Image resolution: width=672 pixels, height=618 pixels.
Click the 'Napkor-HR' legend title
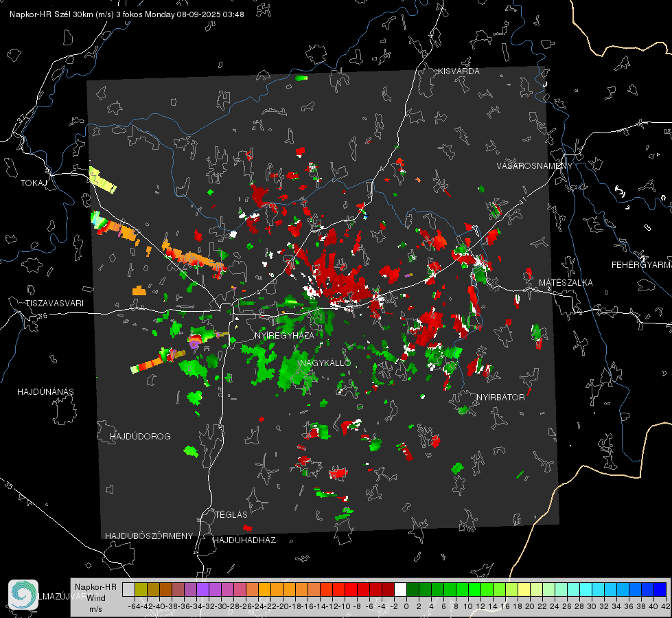click(x=95, y=586)
